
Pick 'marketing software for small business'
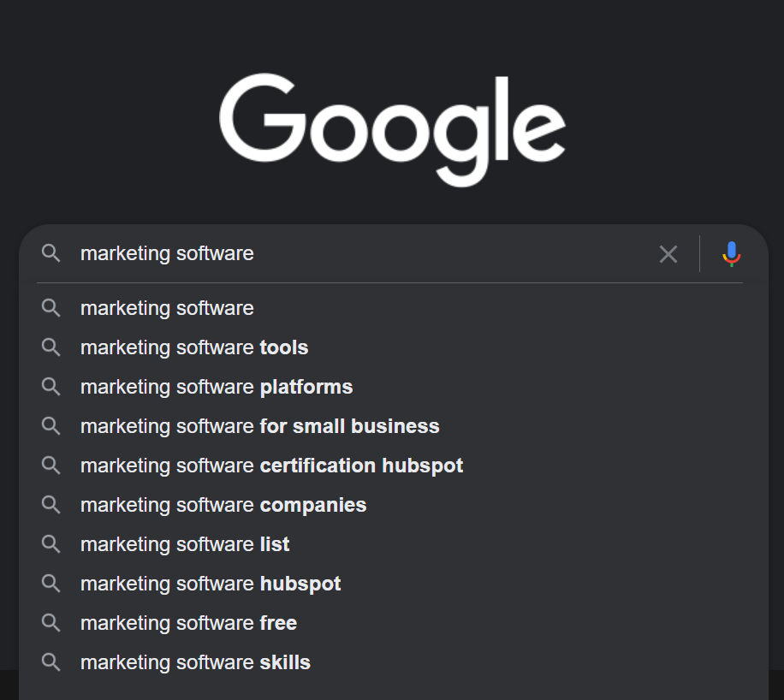click(394, 426)
